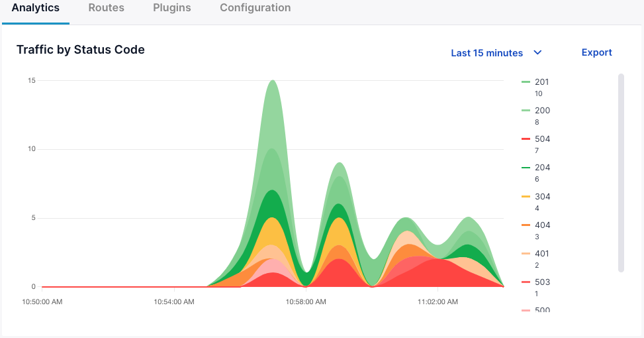Click the count 10 under legend 201

[539, 93]
